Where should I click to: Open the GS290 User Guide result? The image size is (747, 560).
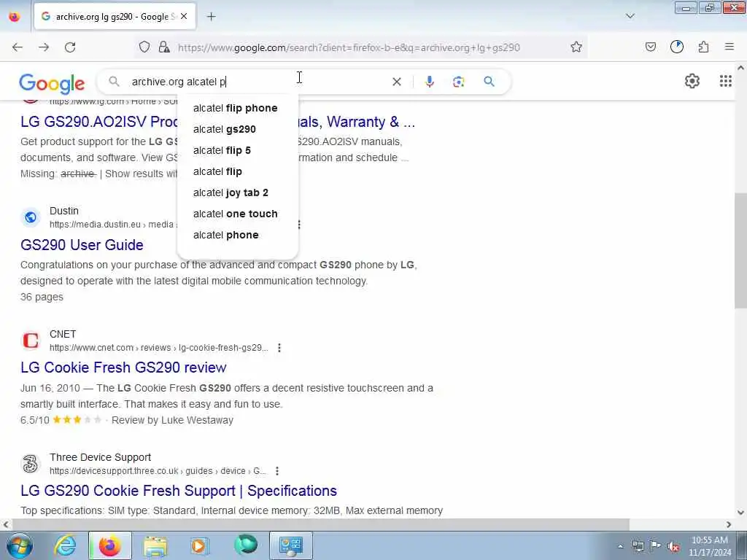coord(82,245)
